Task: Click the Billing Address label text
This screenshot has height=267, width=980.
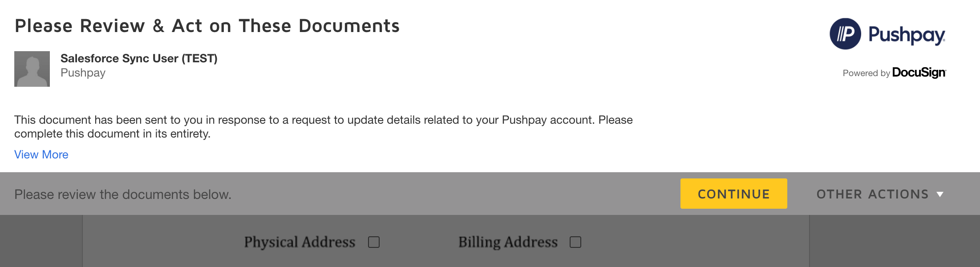Action: (508, 242)
